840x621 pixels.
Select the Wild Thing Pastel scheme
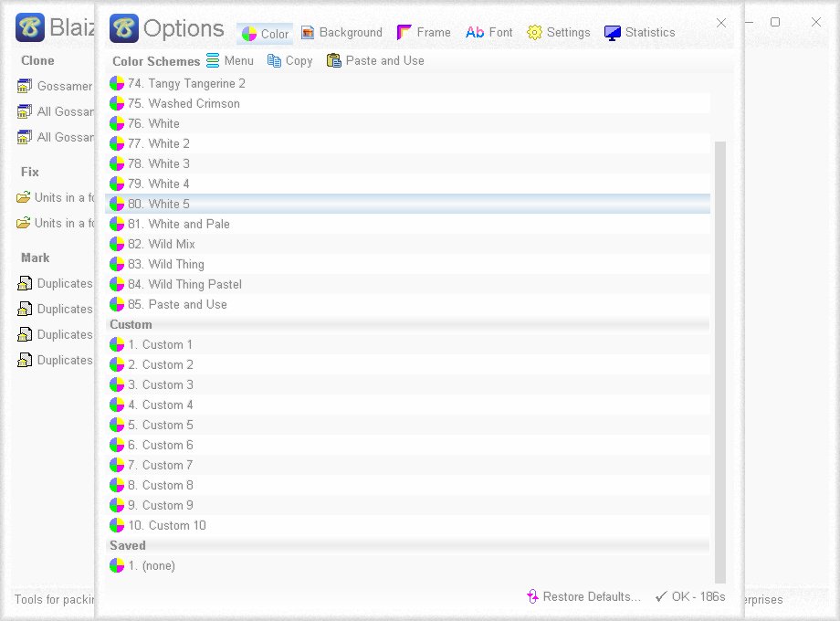[x=408, y=285]
